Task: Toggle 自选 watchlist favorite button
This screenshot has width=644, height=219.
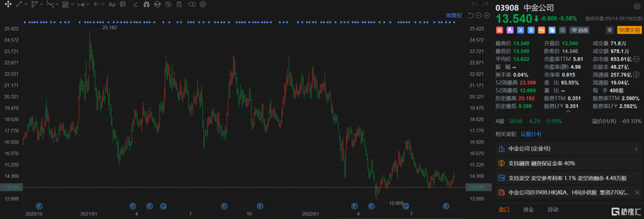Action: tap(579, 30)
